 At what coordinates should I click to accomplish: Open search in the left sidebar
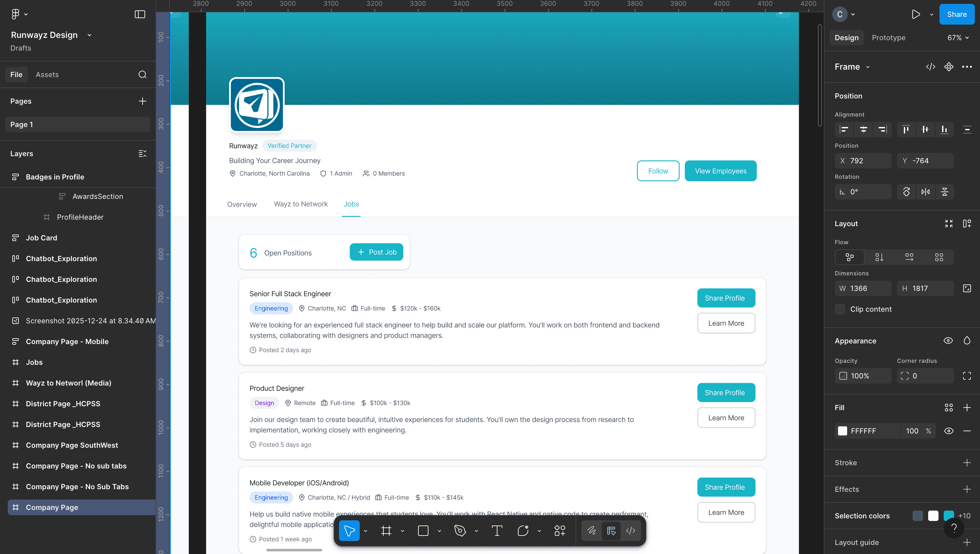click(142, 74)
